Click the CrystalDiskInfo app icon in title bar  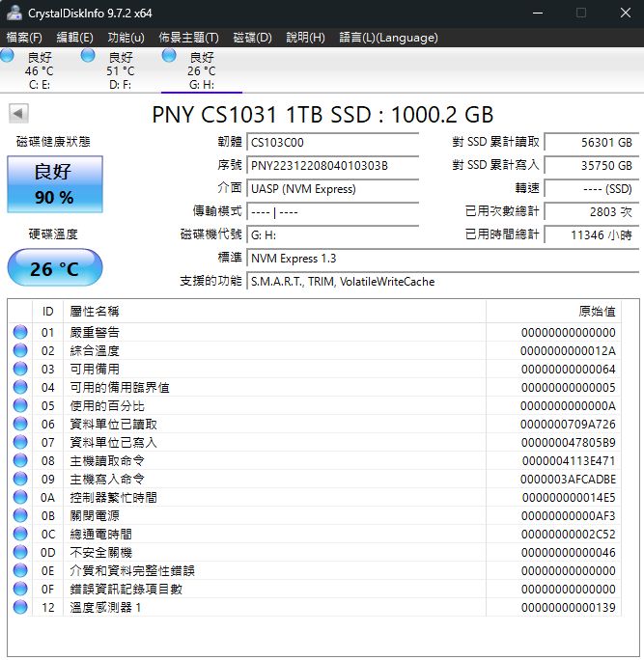tap(13, 13)
